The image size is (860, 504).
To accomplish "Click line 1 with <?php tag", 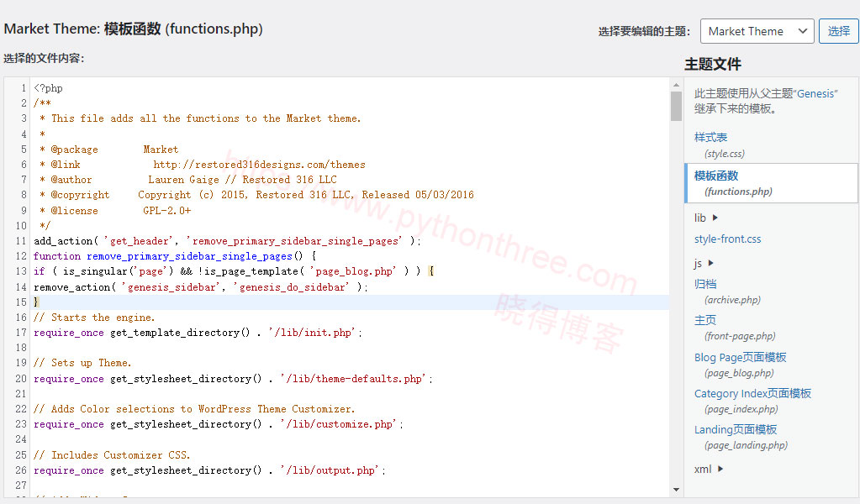I will [x=48, y=88].
